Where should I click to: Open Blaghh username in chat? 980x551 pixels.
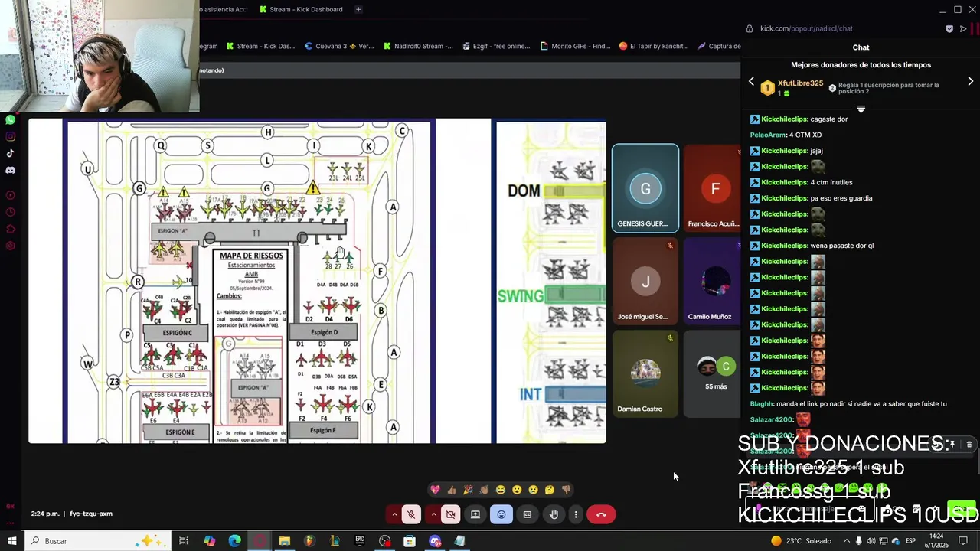[761, 403]
